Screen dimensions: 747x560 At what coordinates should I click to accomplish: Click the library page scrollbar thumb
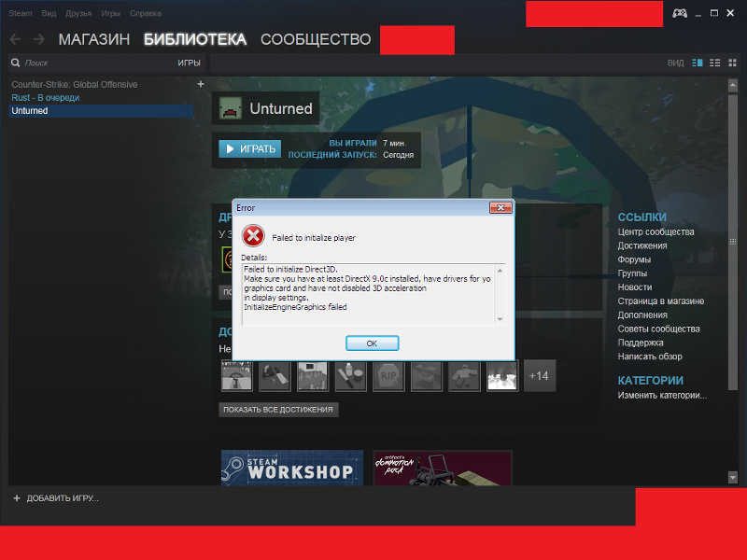pos(733,242)
